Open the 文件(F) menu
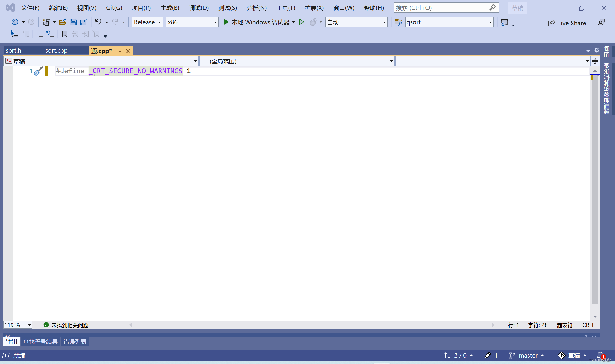Viewport: 615px width, 364px height. [30, 8]
